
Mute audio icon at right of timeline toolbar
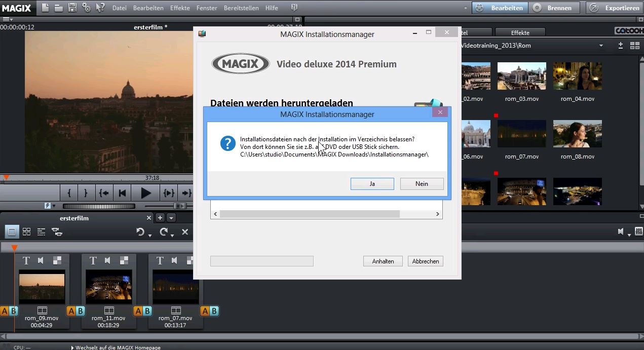621,231
